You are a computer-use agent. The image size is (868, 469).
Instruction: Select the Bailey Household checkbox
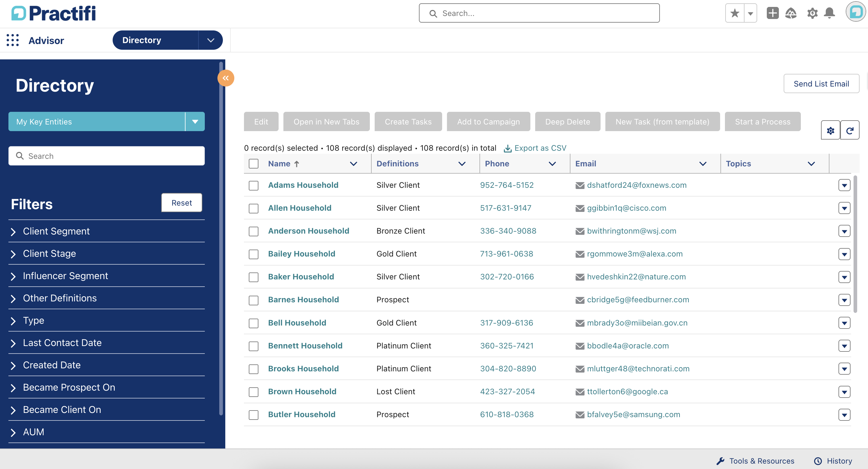click(253, 254)
